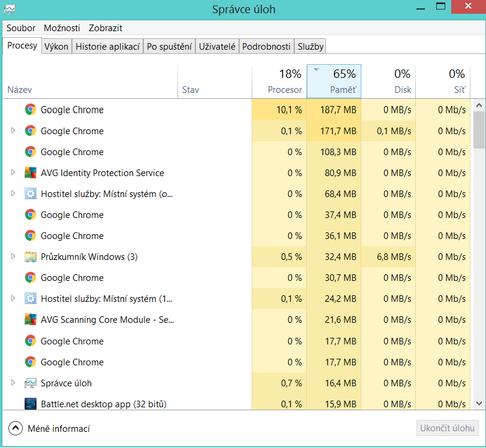
Task: Select the 80,9 MB memory value
Action: pos(334,173)
